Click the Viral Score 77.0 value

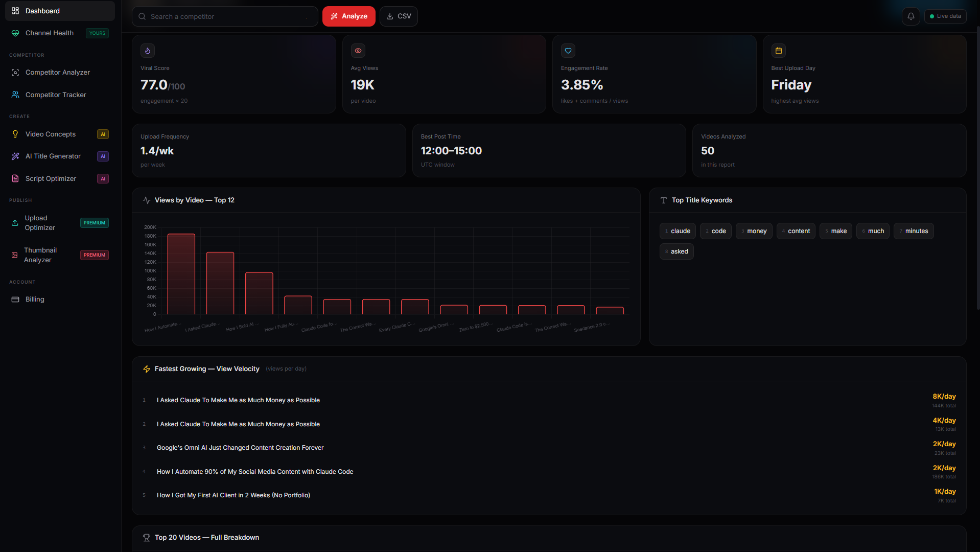154,85
